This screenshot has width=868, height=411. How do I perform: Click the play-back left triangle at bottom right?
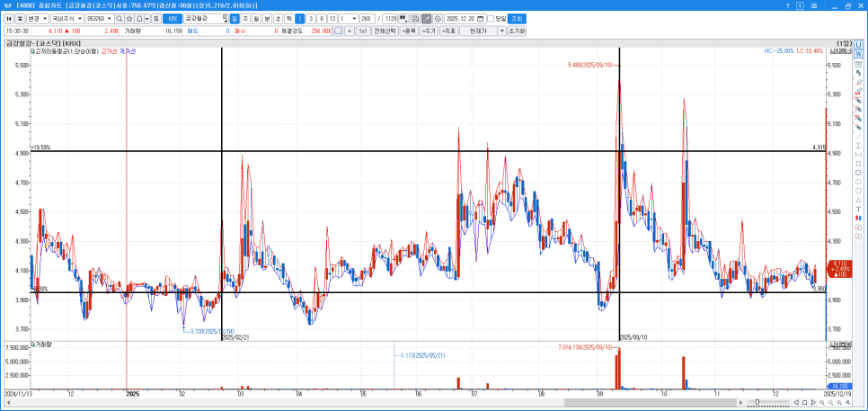(x=796, y=402)
